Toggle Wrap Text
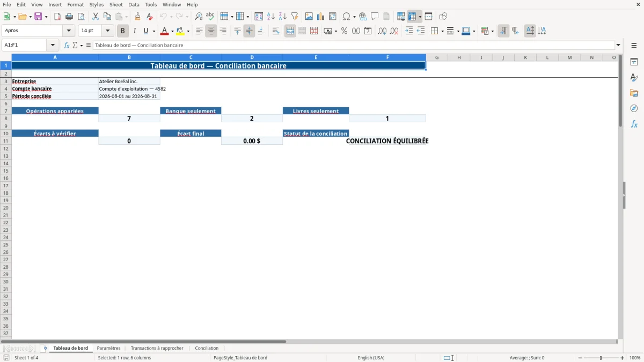The height and width of the screenshot is (362, 644). [276, 31]
